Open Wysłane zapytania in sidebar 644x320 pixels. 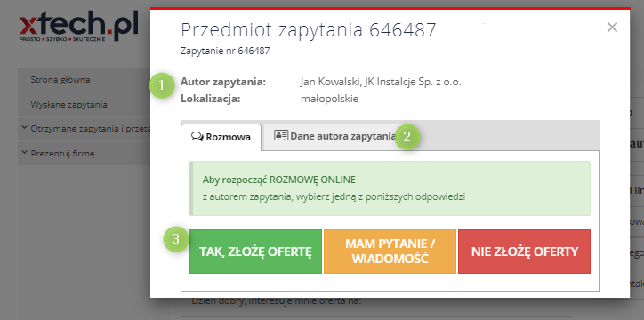69,105
